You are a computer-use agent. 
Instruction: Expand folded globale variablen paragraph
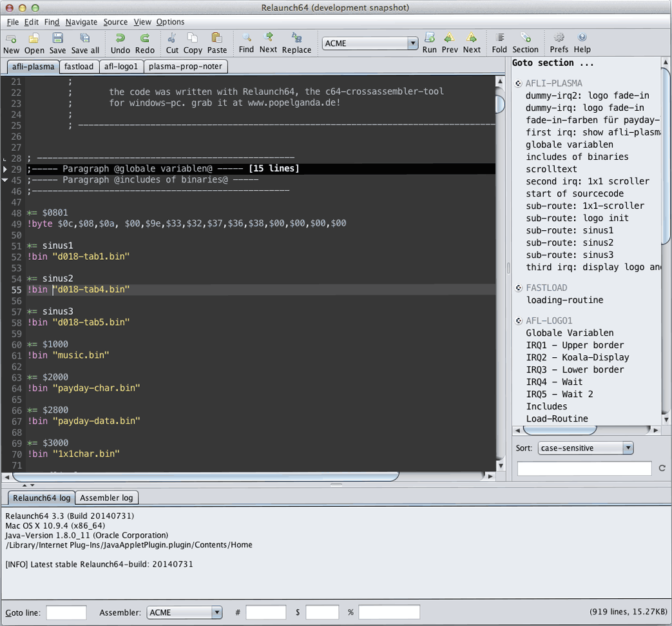click(6, 169)
